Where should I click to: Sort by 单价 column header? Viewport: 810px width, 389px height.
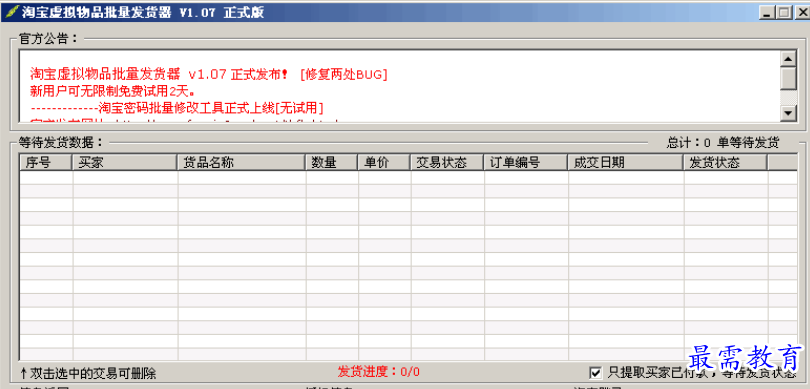[x=384, y=163]
